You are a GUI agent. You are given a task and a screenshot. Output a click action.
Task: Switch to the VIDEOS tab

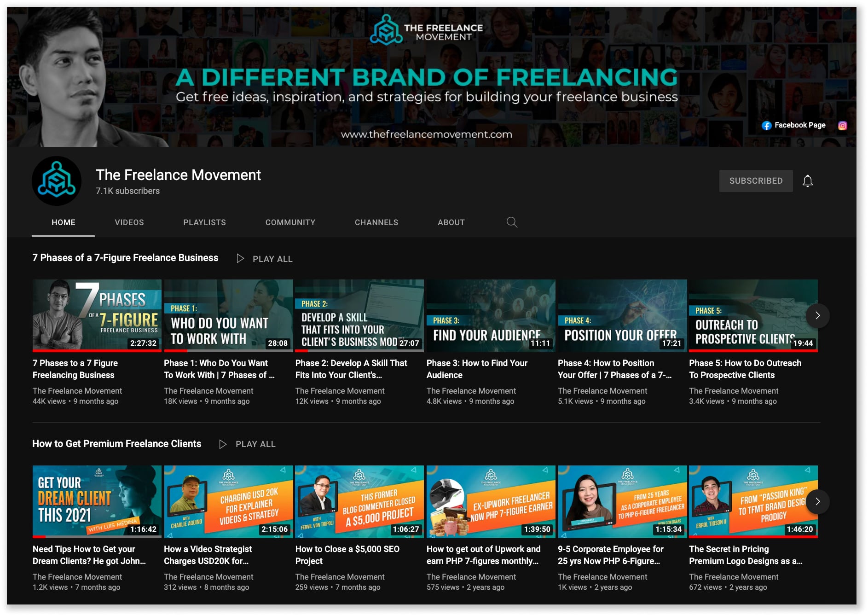[x=129, y=222]
